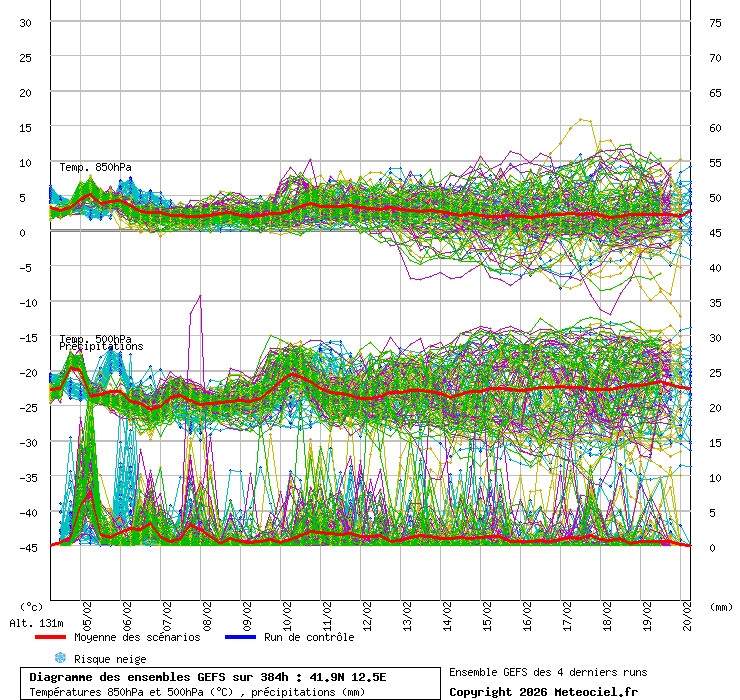Click the (mm) precipitation unit label
Viewport: 740px width, 700px height.
click(x=721, y=606)
